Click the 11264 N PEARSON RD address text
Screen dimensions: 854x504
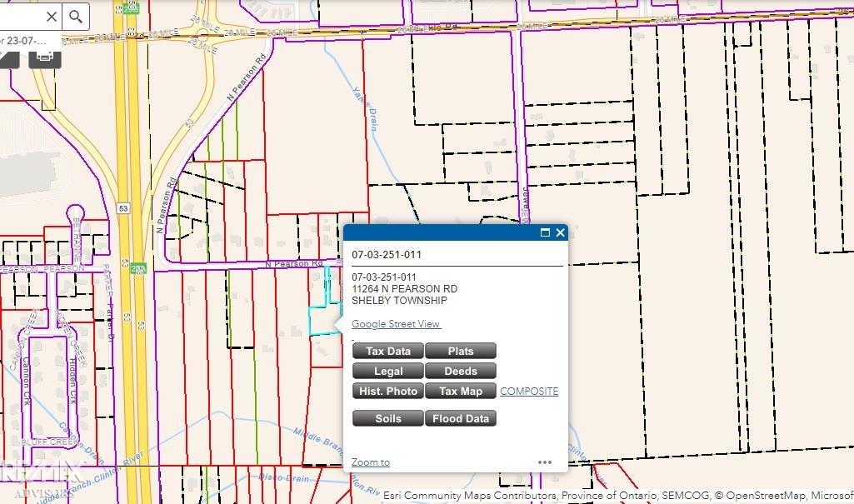(x=404, y=289)
